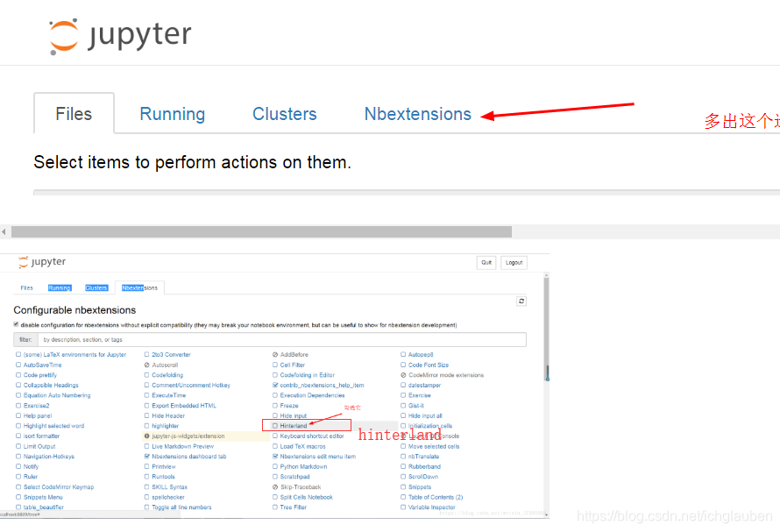Open the Select CodeMirror Keymap link

[59, 487]
